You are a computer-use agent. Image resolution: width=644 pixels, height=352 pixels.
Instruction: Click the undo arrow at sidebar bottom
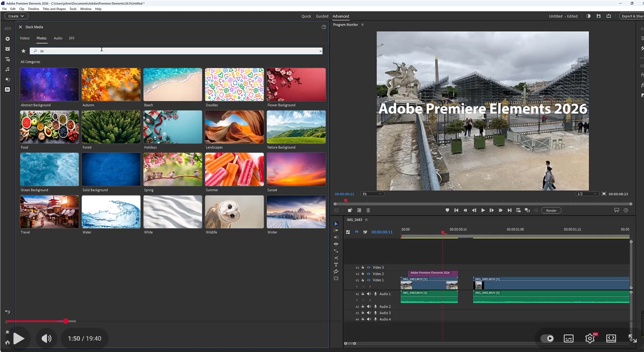[x=7, y=312]
